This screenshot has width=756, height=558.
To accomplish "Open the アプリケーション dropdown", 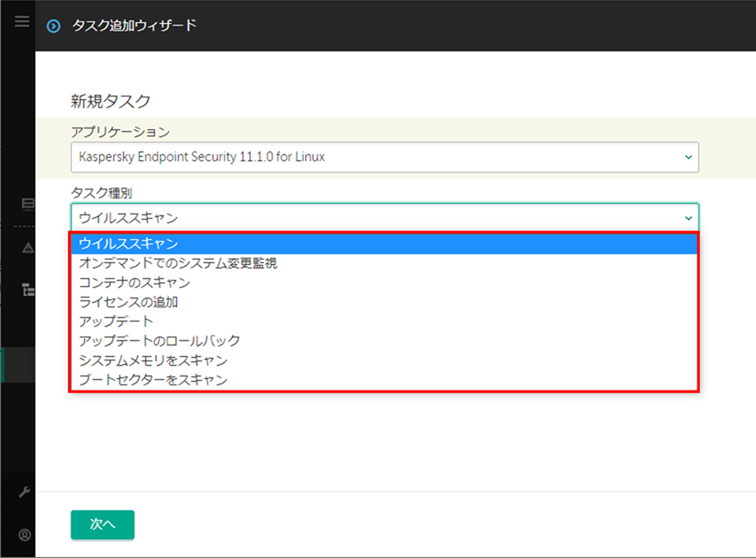I will 384,157.
